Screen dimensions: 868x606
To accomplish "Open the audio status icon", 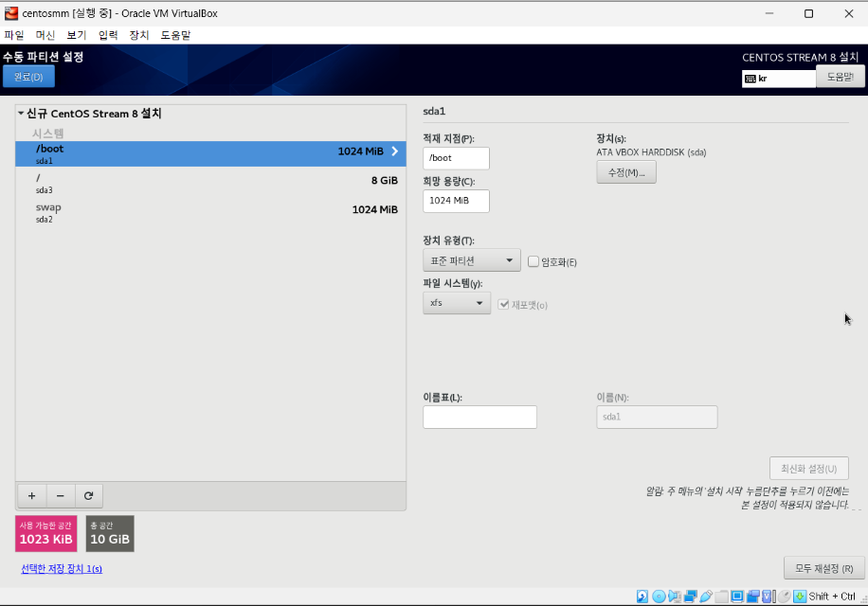I will click(675, 596).
